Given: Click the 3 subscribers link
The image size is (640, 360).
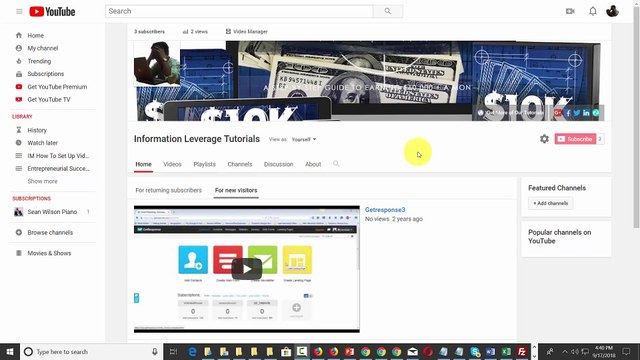Looking at the screenshot, I should click(149, 31).
